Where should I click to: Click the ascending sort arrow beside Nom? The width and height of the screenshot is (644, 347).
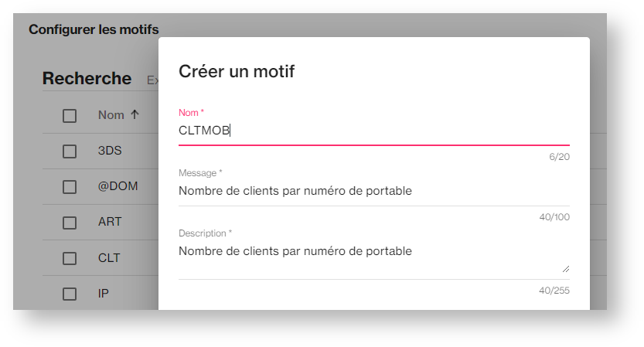click(135, 115)
